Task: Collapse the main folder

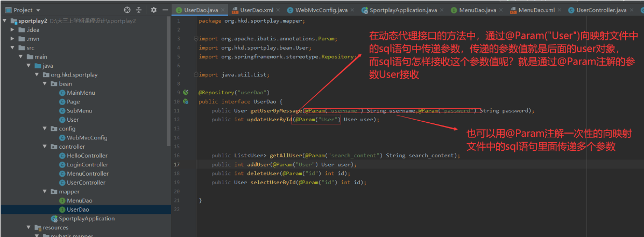Action: (20, 57)
